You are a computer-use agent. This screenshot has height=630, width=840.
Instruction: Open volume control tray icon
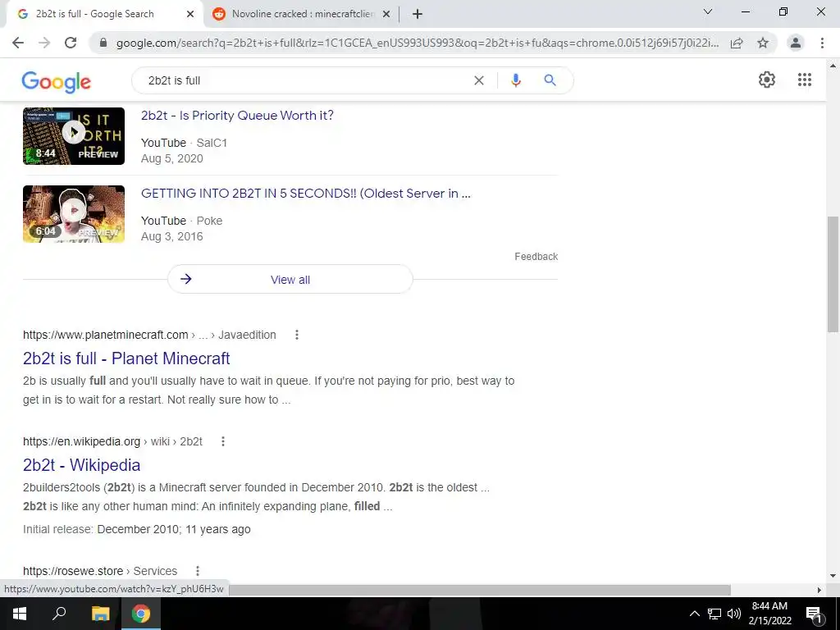click(x=734, y=614)
